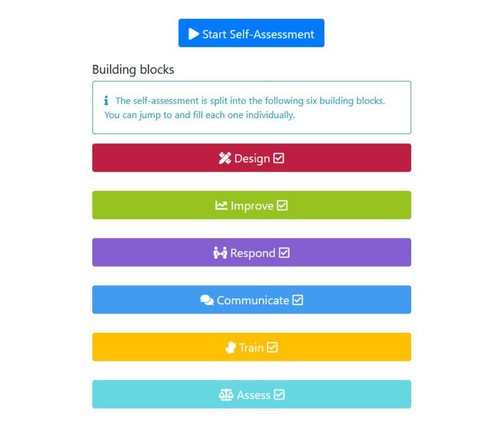Screen dimensions: 504x423
Task: Click the pencil-ruler icon beside Design
Action: coord(225,158)
